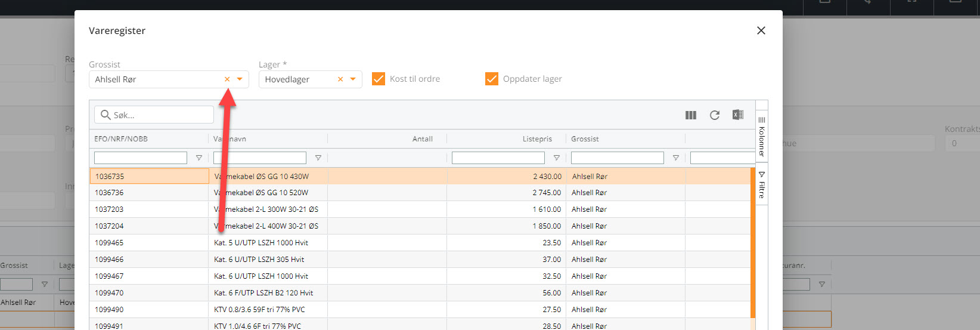Sort by Grossist column header in Vareregister

coord(585,139)
